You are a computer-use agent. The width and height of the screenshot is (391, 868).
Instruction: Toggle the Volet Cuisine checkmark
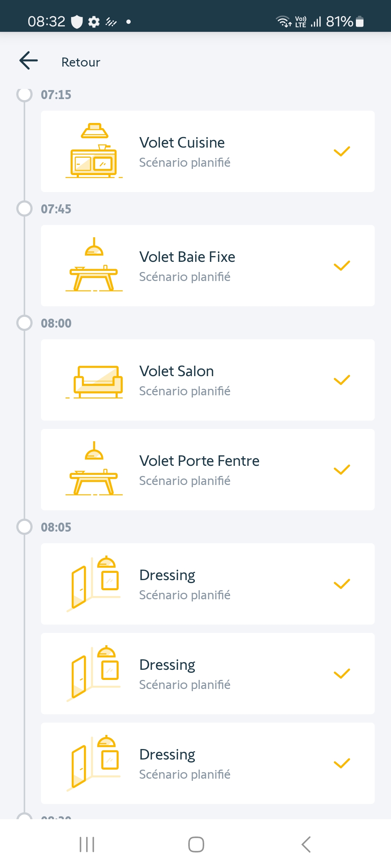tap(341, 151)
